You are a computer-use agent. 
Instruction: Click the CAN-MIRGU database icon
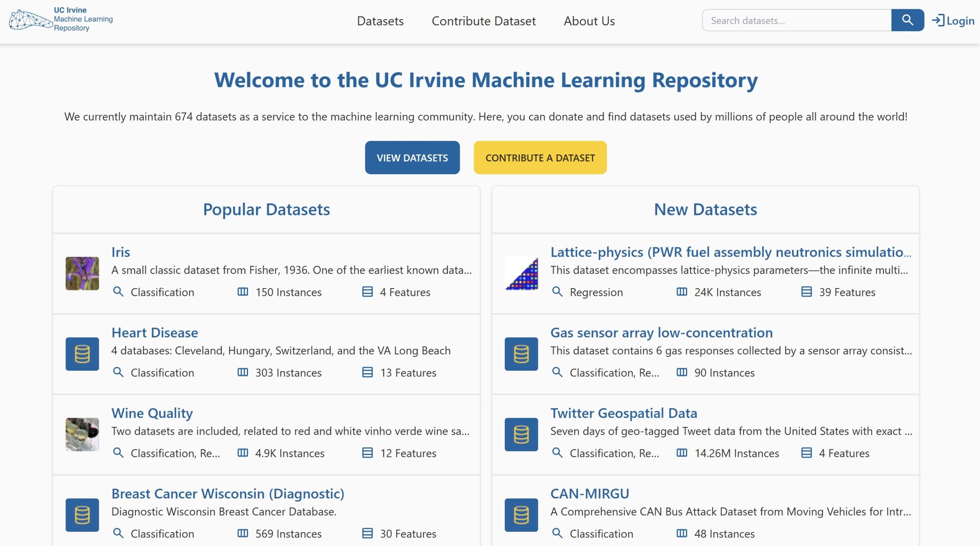point(521,515)
